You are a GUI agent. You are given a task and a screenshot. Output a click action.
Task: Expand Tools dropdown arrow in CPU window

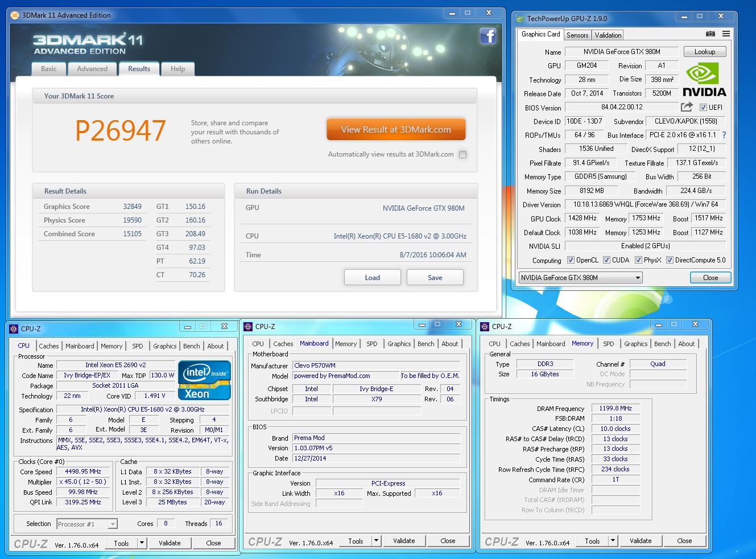pos(142,543)
